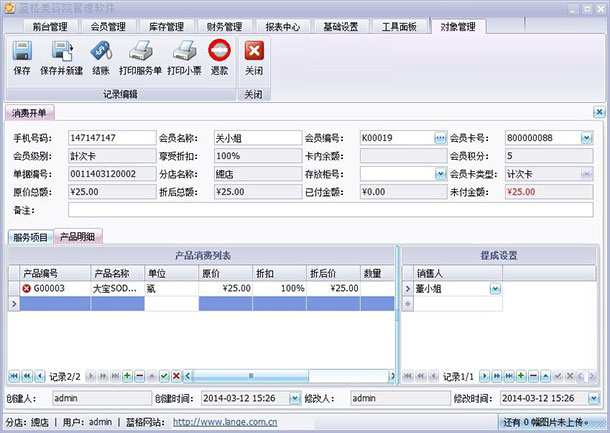Expand the 会员卡类型 dropdown
This screenshot has width=610, height=433.
(x=587, y=174)
